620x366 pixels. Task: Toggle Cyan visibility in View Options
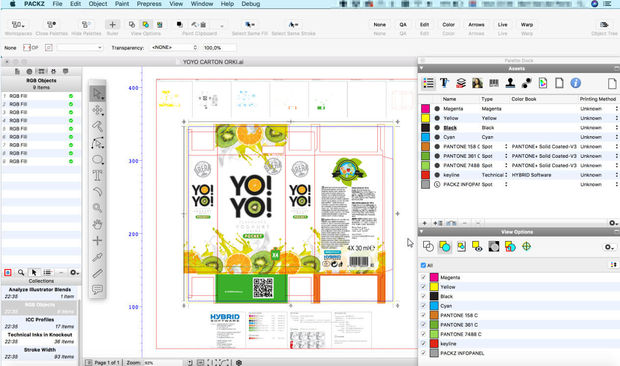point(423,306)
